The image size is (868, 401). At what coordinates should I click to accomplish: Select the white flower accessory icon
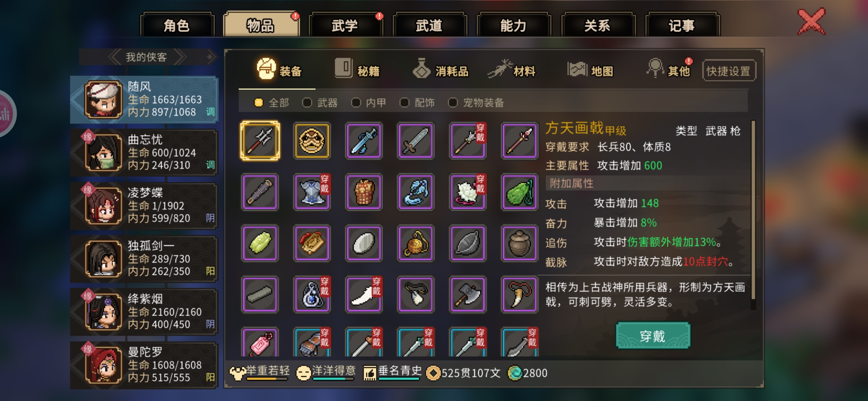point(467,192)
